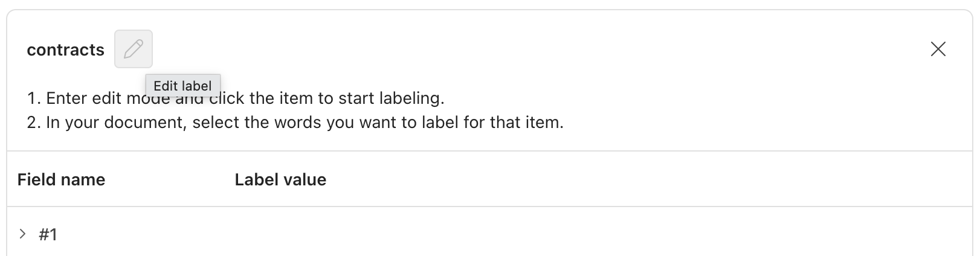Image resolution: width=980 pixels, height=256 pixels.
Task: Expand the #1 item row chevron
Action: pos(22,234)
